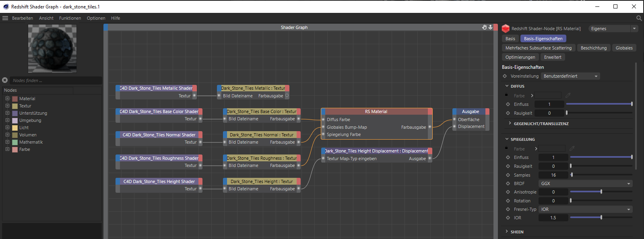Expand the GEGENLICHT/TRANSLUZENZ section
The image size is (644, 239).
click(510, 124)
